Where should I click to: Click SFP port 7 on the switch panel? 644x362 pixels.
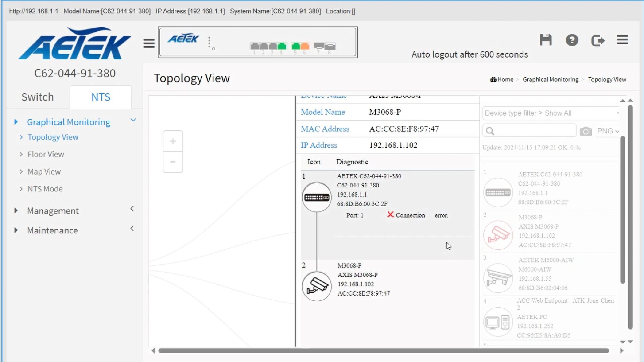point(319,46)
